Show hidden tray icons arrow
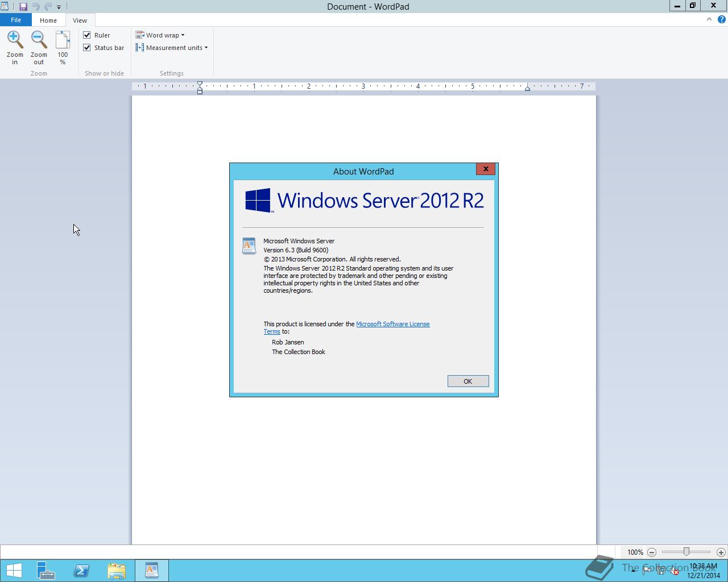This screenshot has height=582, width=728. coord(634,571)
